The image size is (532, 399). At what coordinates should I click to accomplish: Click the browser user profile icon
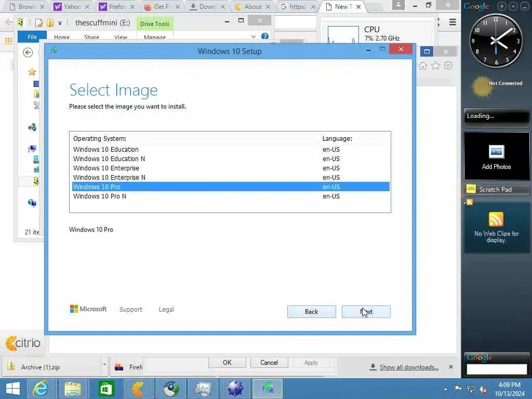click(x=398, y=5)
